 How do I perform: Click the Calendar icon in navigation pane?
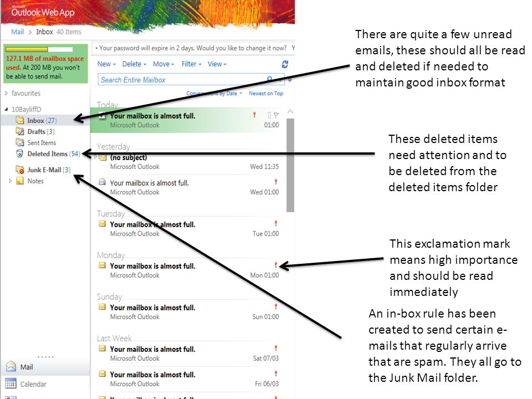tap(11, 383)
